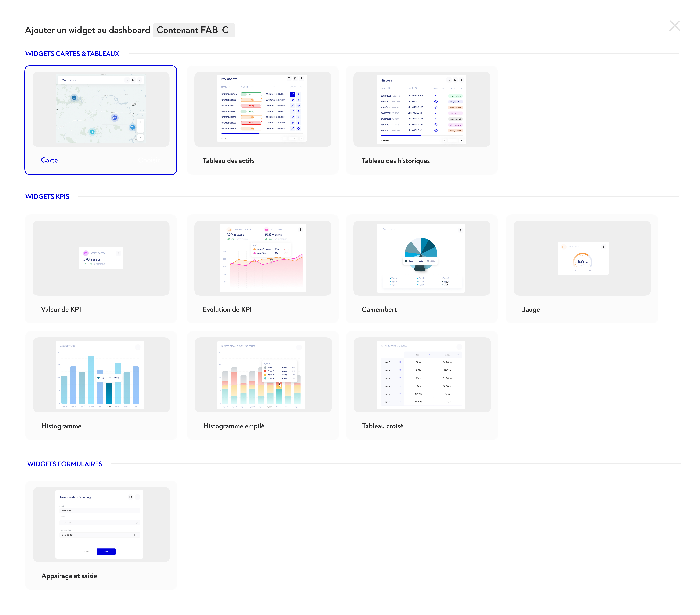Click the WIDGETS CARTES & TABLEAUX heading
This screenshot has width=700, height=615.
coord(72,54)
